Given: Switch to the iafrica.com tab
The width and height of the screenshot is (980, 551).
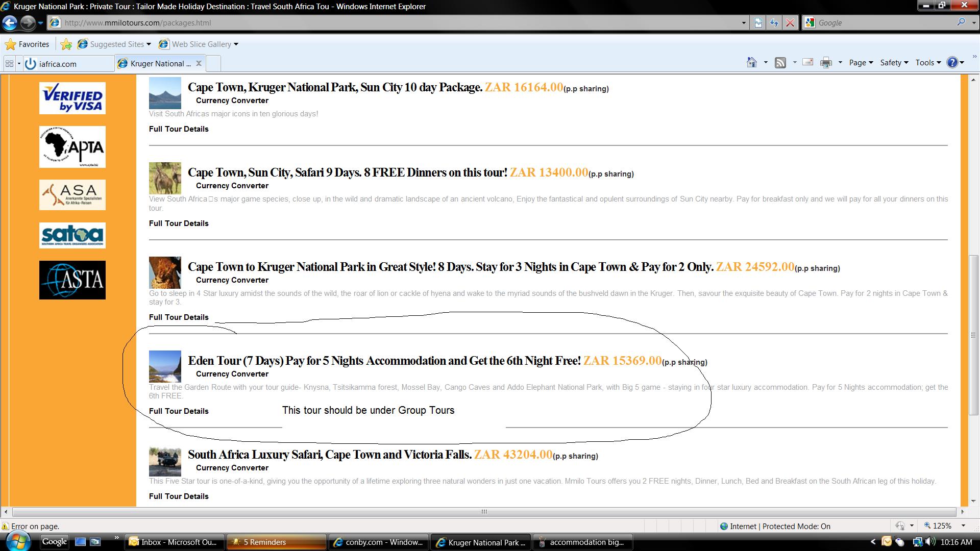Looking at the screenshot, I should point(58,64).
